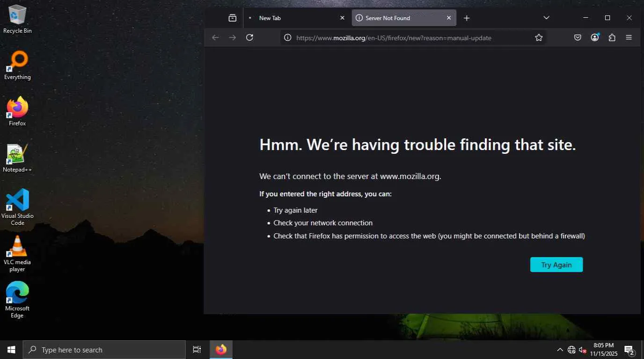Close the Firefox window
This screenshot has height=359, width=644.
click(x=629, y=18)
